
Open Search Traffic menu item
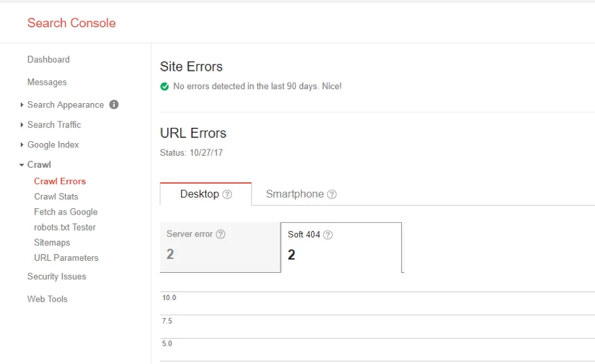[54, 125]
